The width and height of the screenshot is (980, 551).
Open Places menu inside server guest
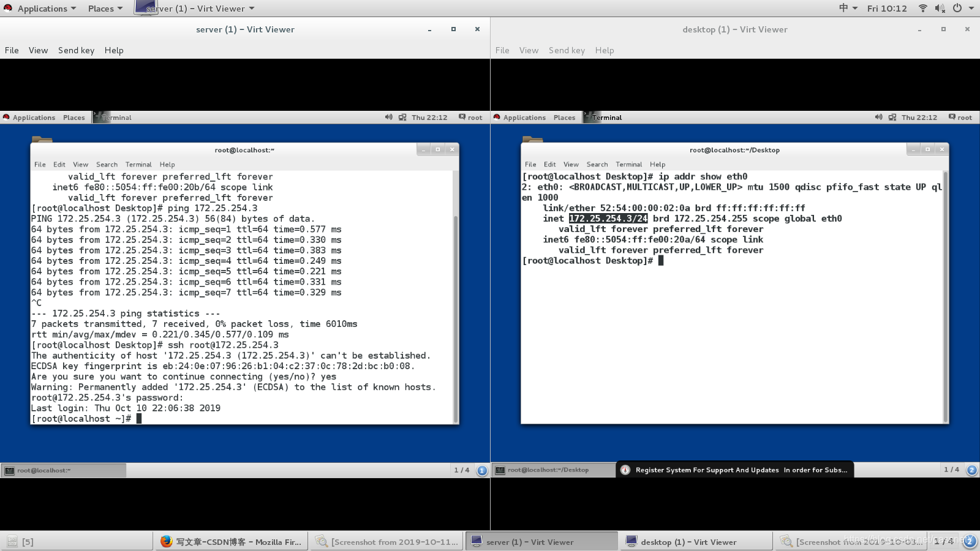tap(73, 118)
